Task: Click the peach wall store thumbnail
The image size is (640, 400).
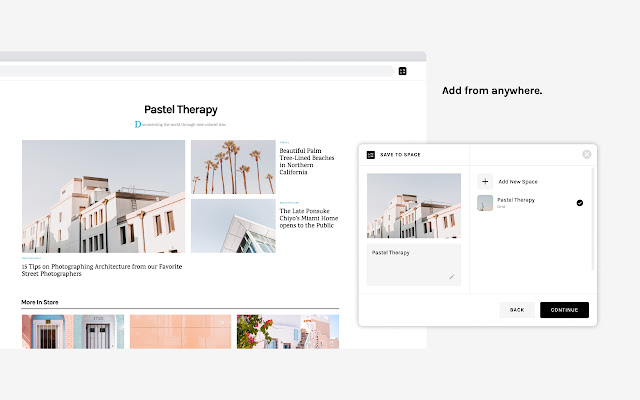Action: (180, 331)
